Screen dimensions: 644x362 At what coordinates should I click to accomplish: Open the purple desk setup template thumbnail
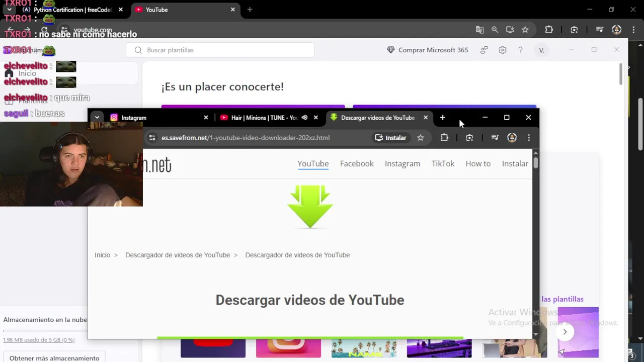[439, 348]
